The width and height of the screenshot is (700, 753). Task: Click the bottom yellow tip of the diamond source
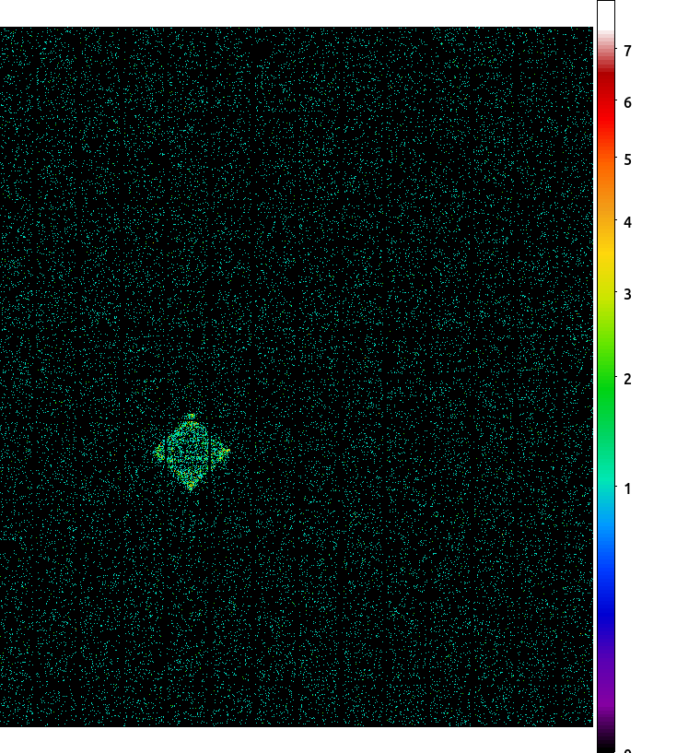(x=191, y=488)
